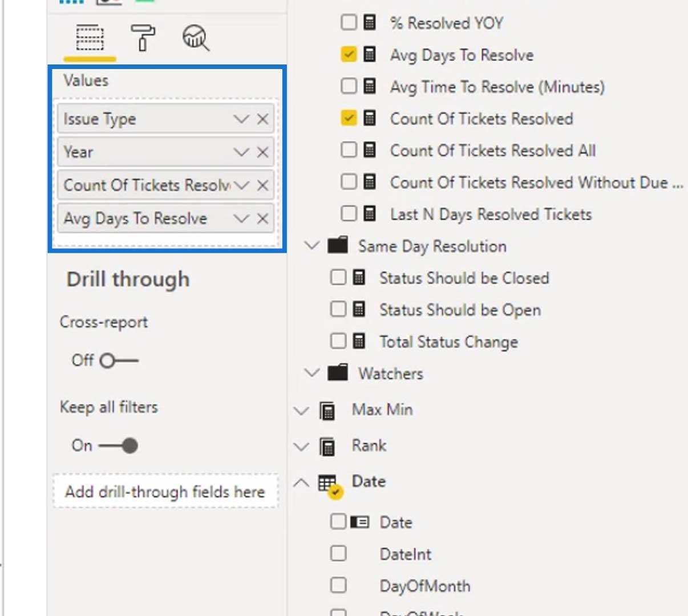
Task: Select the Same Day Resolution folder label
Action: tap(432, 246)
